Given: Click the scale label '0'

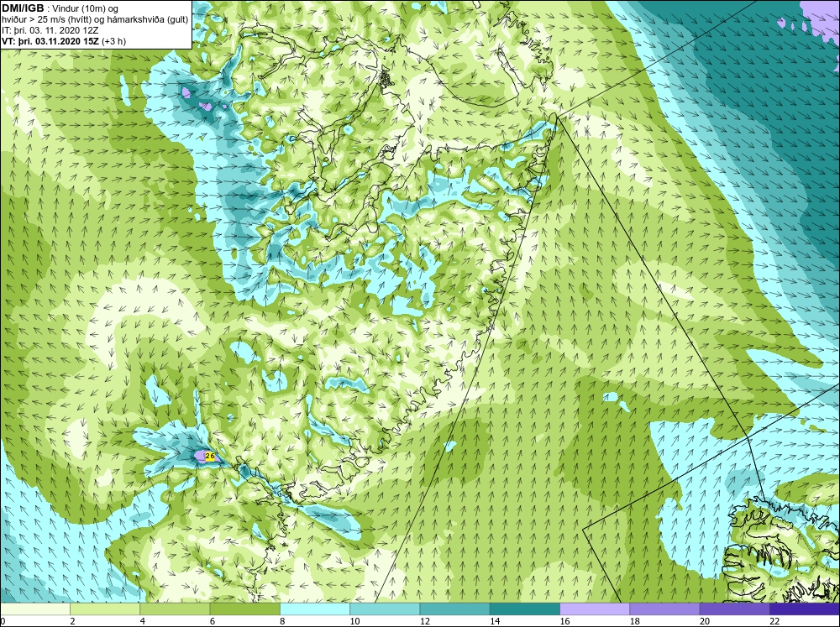Looking at the screenshot, I should point(3,621).
